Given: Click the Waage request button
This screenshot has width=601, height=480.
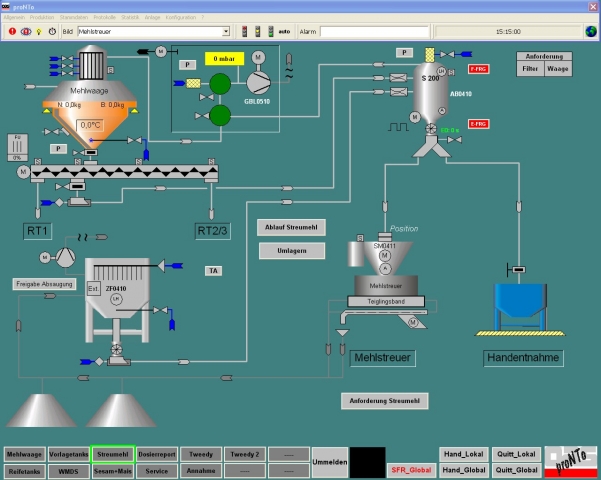Looking at the screenshot, I should click(558, 69).
